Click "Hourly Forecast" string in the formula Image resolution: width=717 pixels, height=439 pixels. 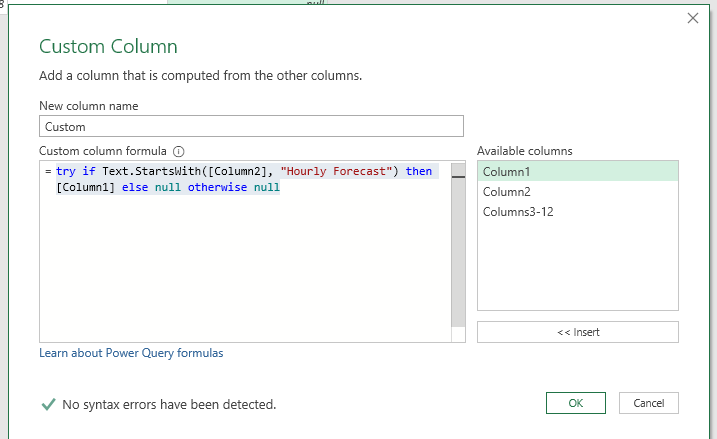(337, 171)
